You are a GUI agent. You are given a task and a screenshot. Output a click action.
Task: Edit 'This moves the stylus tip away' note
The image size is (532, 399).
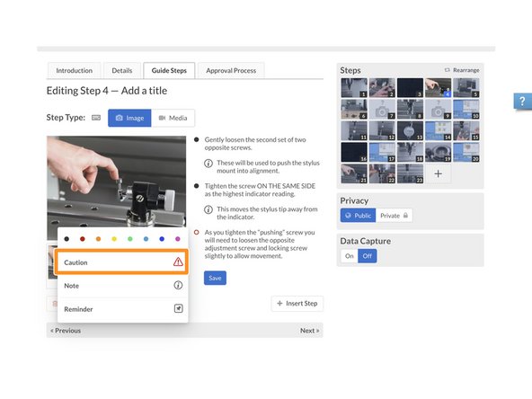pyautogui.click(x=268, y=213)
